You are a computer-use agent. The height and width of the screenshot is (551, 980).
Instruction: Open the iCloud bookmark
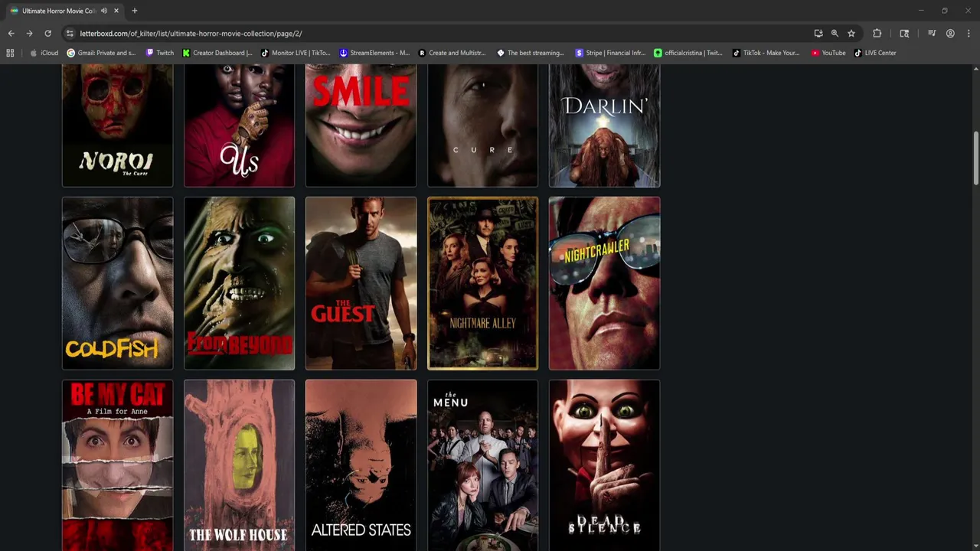tap(44, 53)
